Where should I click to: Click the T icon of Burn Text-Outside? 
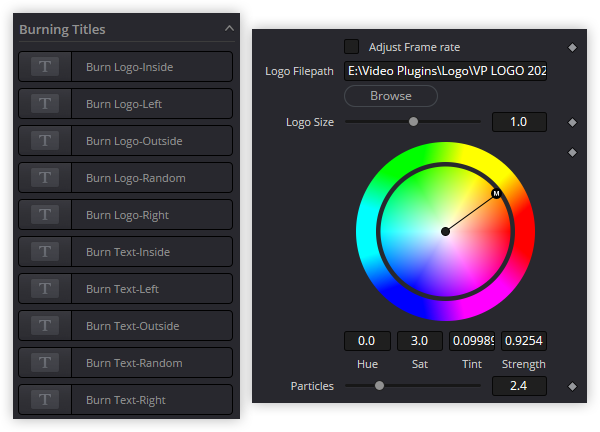click(45, 326)
